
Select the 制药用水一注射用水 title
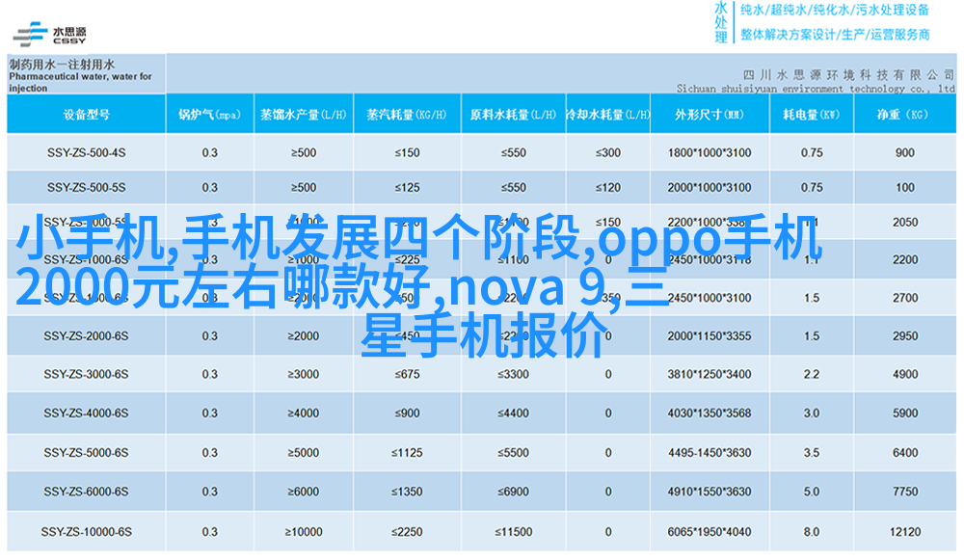coord(62,64)
